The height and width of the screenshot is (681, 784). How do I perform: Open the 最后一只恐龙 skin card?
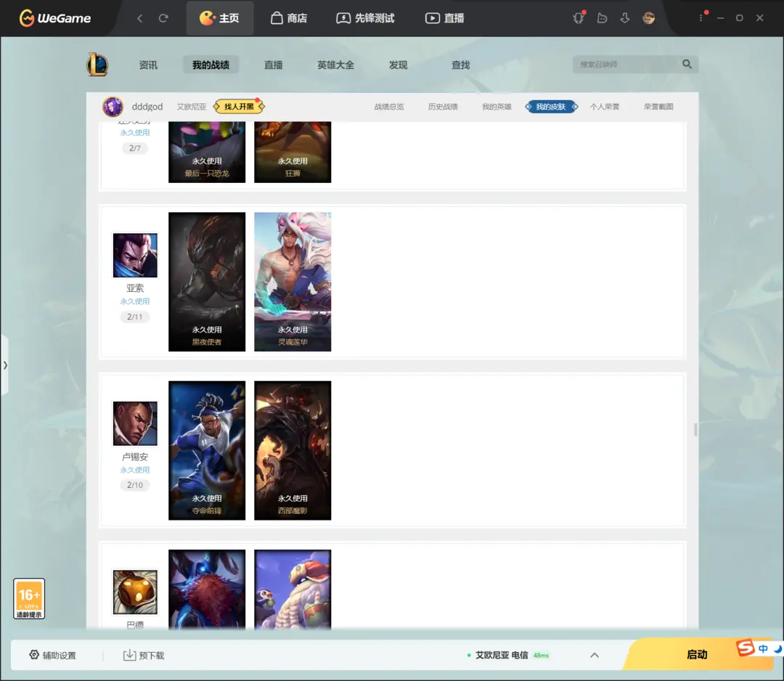click(207, 152)
